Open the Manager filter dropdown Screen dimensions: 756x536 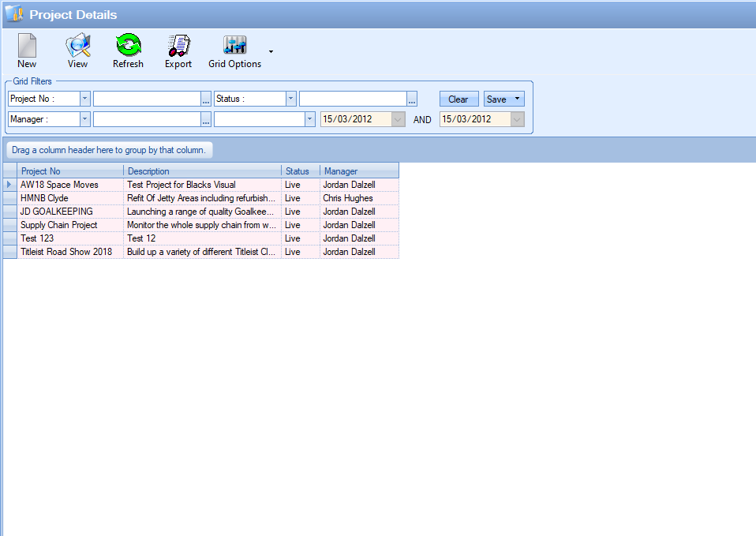pos(84,119)
